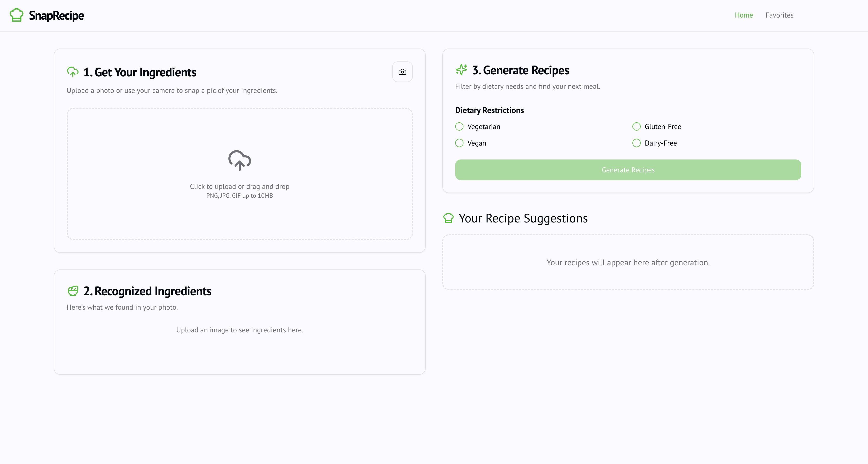Click the green upload arrow icon beside step 1
868x464 pixels.
click(73, 72)
